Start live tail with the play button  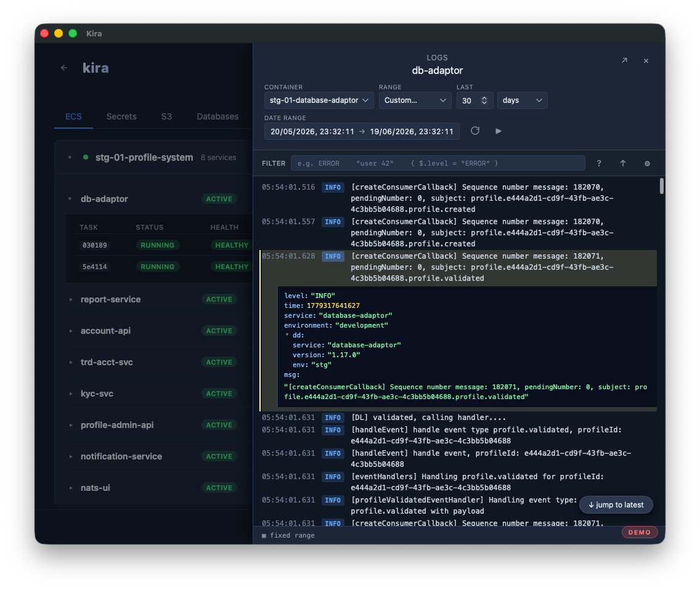[499, 131]
